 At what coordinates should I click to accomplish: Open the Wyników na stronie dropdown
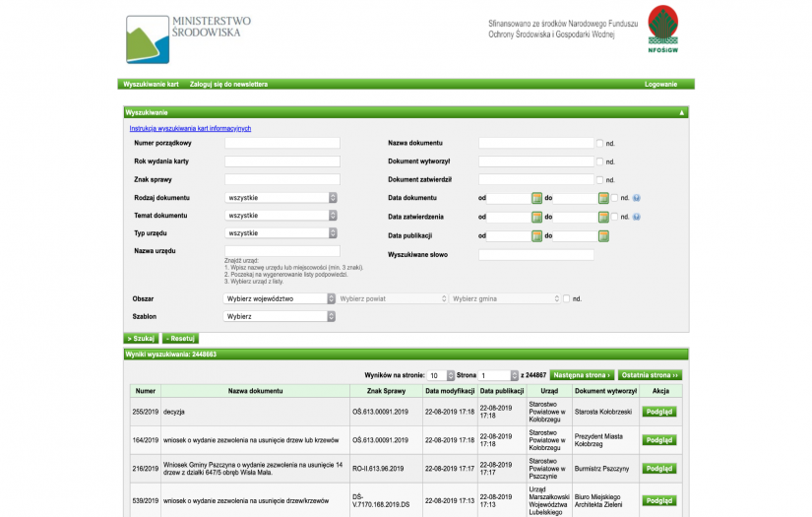(441, 375)
